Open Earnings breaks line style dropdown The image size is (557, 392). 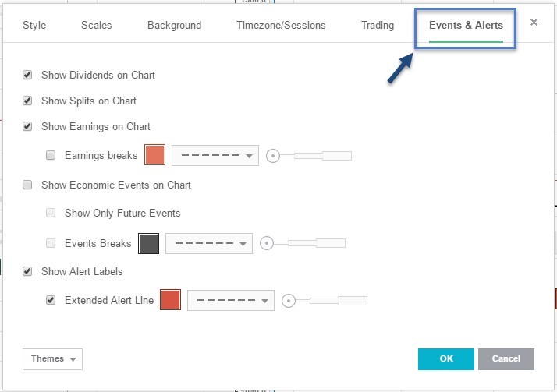coord(215,155)
